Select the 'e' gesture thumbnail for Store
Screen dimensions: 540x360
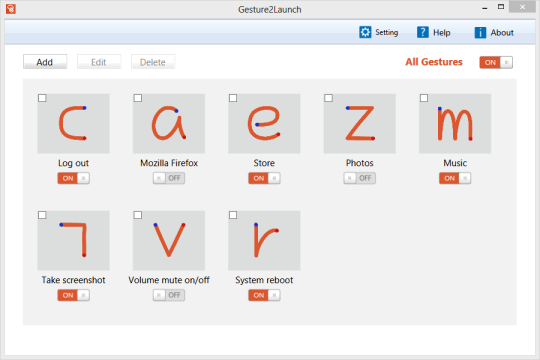264,124
